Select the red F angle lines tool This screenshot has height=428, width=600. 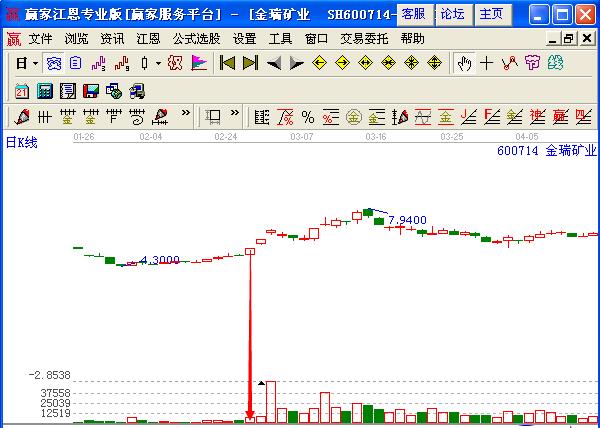pyautogui.click(x=491, y=117)
